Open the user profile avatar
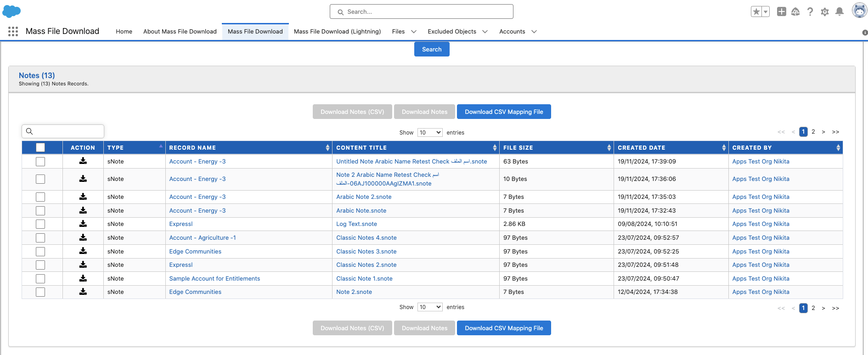 pos(859,11)
